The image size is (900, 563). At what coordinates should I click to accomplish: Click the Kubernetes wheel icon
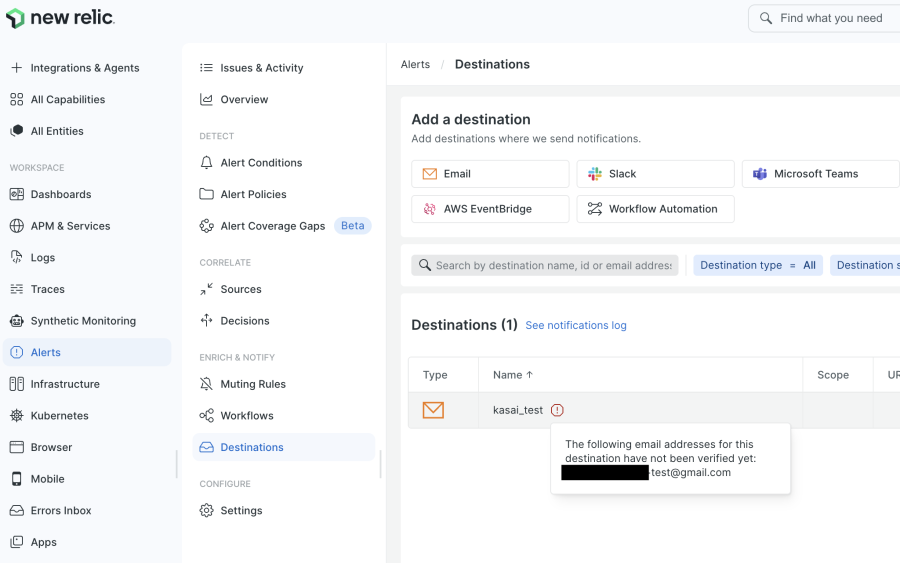point(17,416)
